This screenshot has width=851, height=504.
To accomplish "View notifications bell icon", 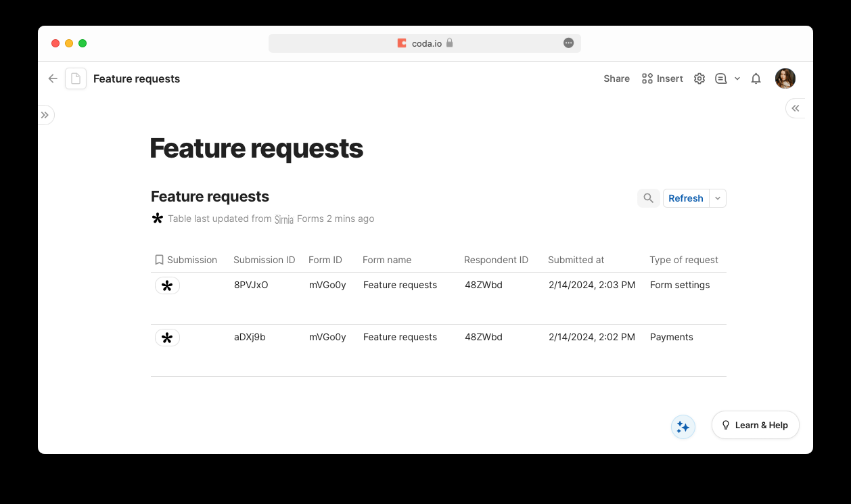I will [756, 78].
